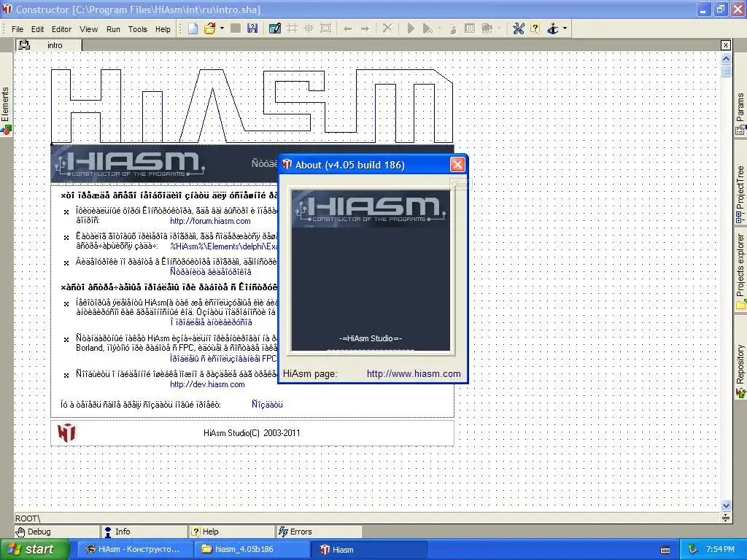Click the New project page icon
747x560 pixels.
click(193, 28)
